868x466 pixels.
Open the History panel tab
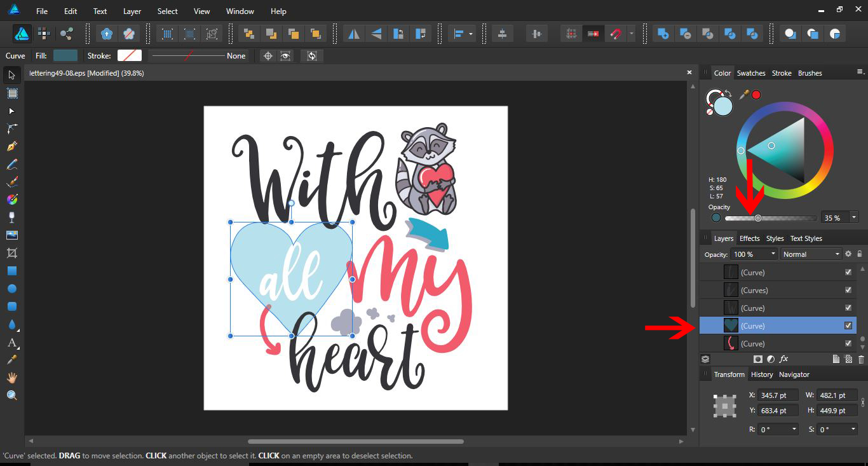(x=762, y=374)
